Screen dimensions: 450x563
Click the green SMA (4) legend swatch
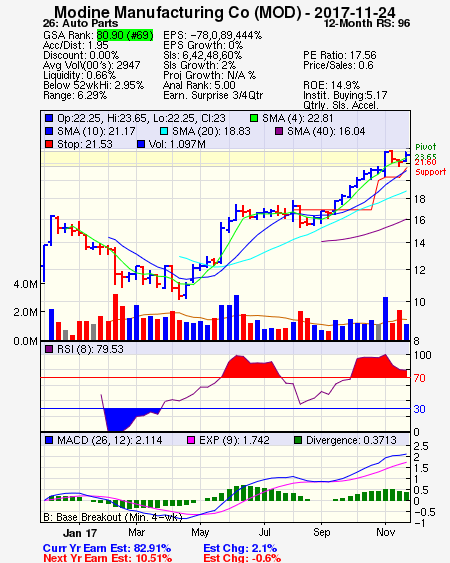[x=254, y=118]
